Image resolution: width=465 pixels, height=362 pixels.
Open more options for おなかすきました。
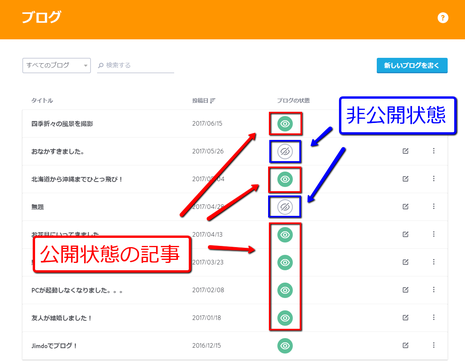(434, 151)
